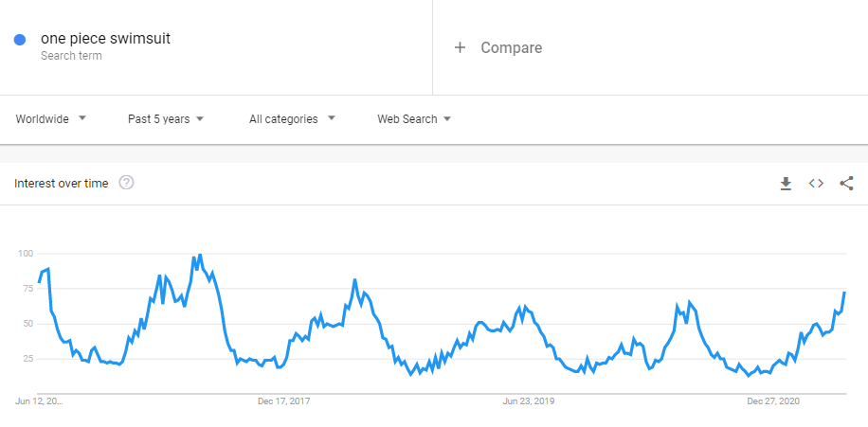Open the embed code icon

click(816, 183)
